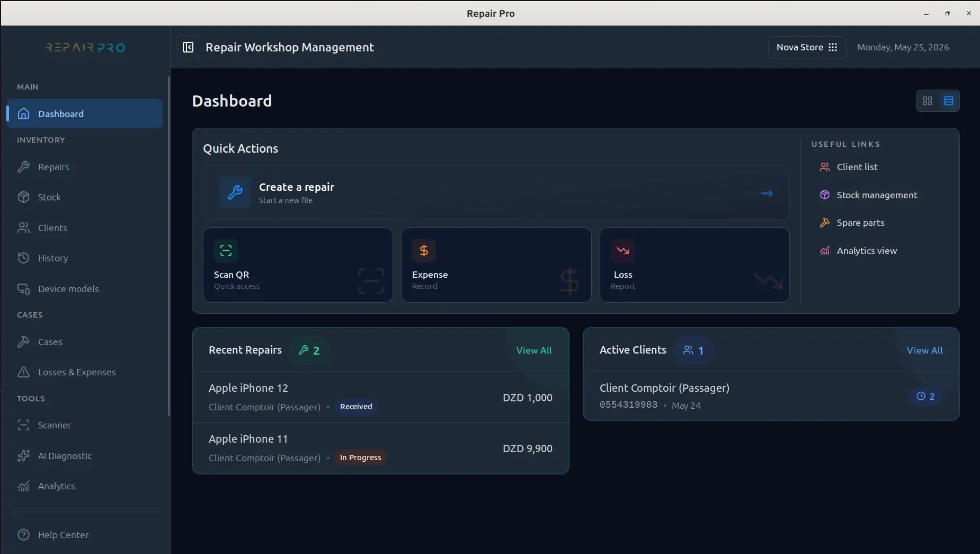The image size is (980, 554).
Task: Click the Analytics chart icon in sidebar
Action: tap(23, 486)
